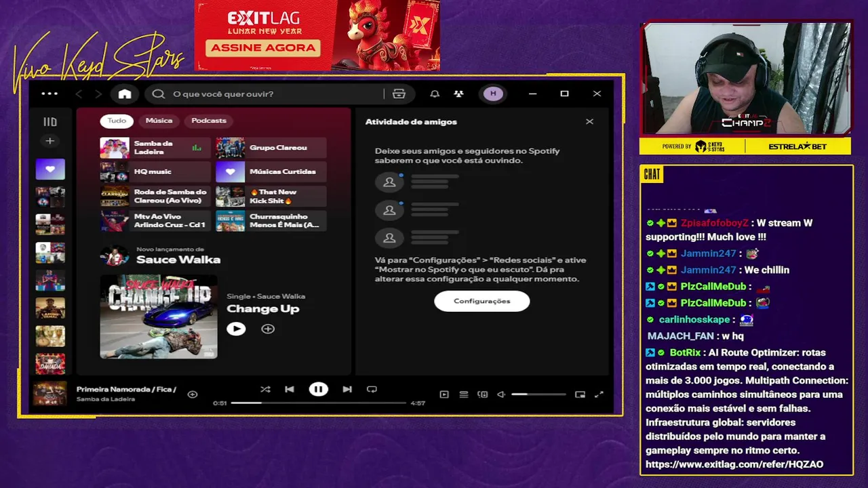Viewport: 868px width, 488px height.
Task: Open the mini player icon
Action: coord(580,394)
